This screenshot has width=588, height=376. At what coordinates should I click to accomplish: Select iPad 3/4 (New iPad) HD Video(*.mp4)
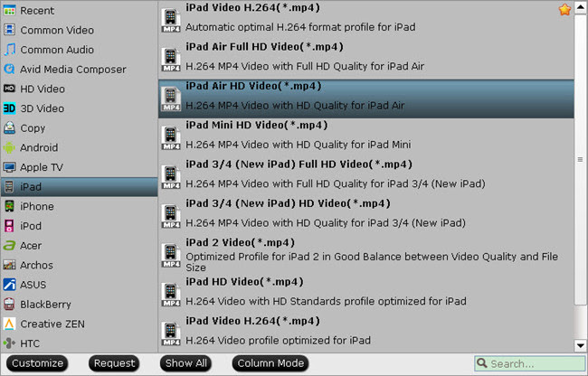[366, 216]
